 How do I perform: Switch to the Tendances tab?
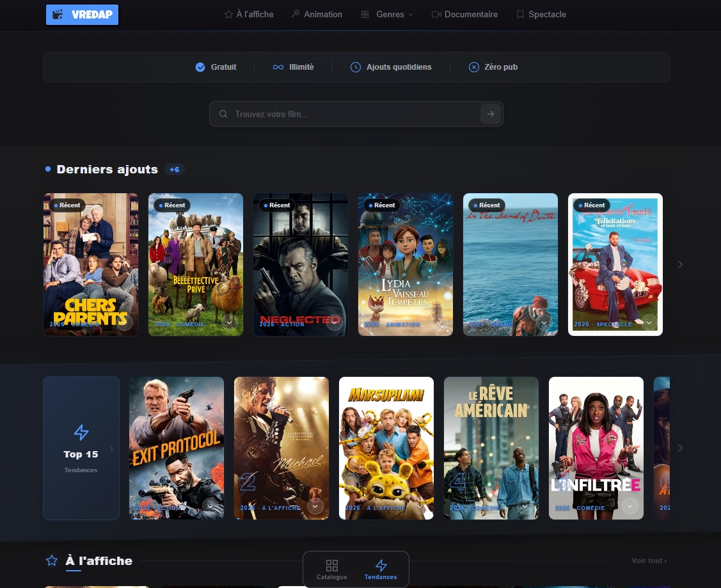pyautogui.click(x=381, y=569)
